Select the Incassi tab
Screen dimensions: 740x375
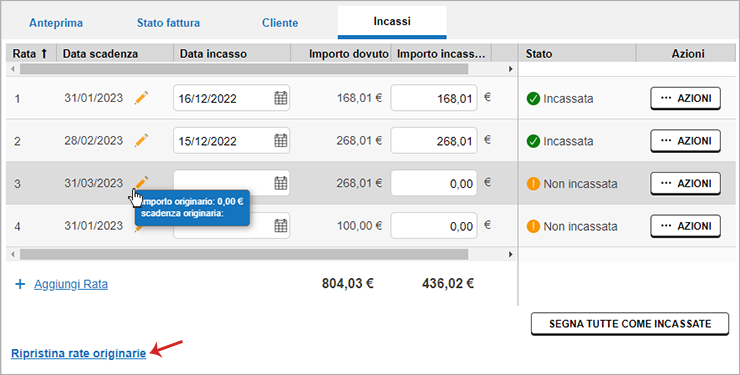click(x=392, y=22)
